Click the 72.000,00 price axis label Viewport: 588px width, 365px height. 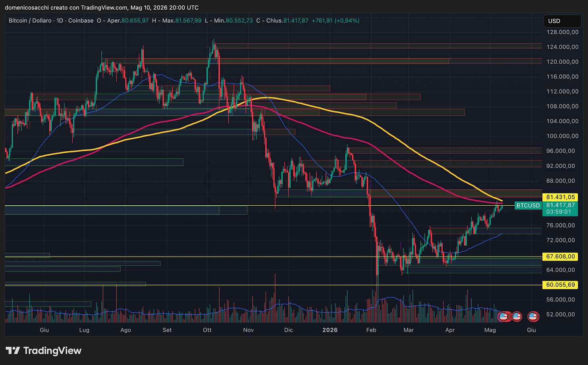pyautogui.click(x=561, y=240)
